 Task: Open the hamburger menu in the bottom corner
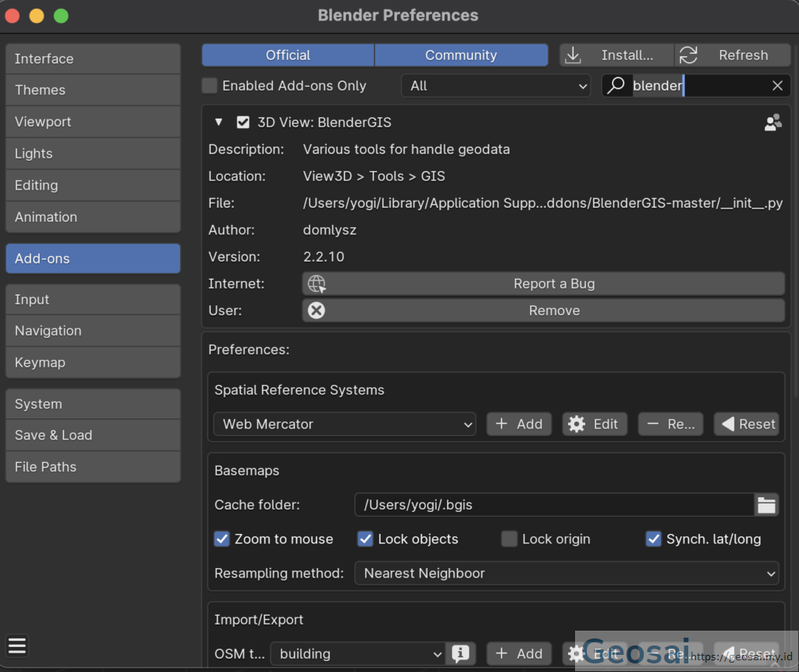[17, 645]
